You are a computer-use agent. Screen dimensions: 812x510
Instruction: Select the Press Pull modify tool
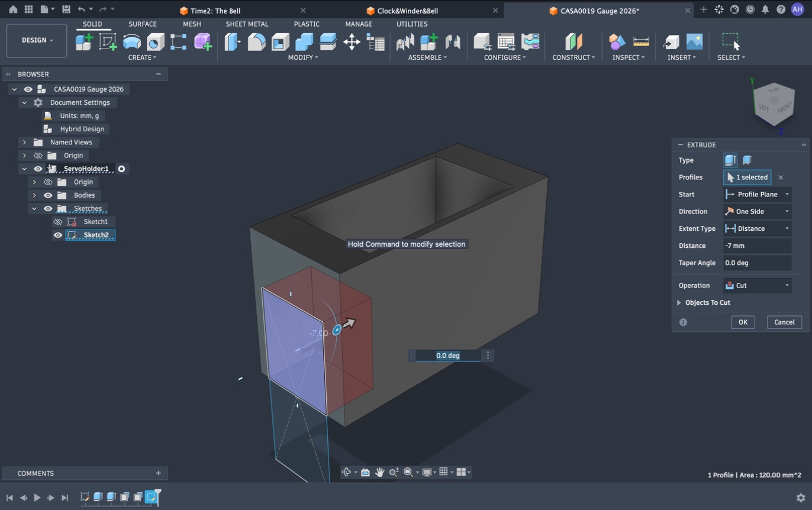click(x=233, y=41)
